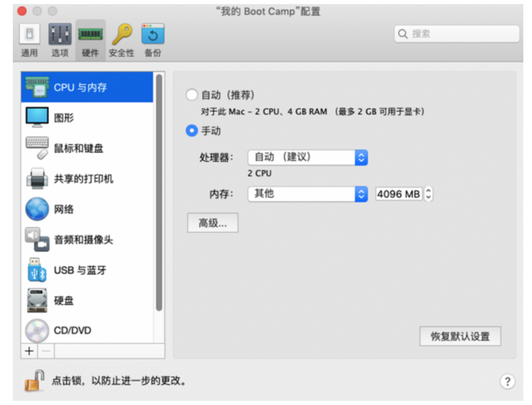Select the 网络 row
Image resolution: width=532 pixels, height=405 pixels.
[x=87, y=209]
